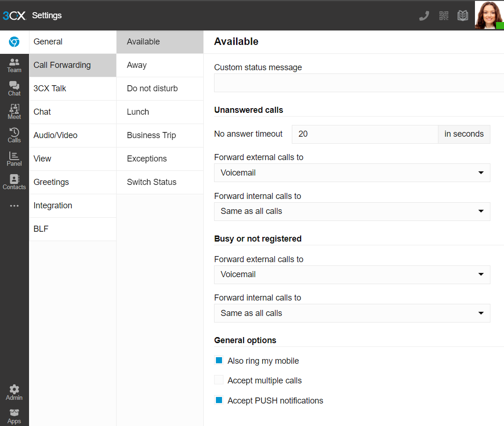The height and width of the screenshot is (426, 504).
Task: Open the Team section in sidebar
Action: 14,66
